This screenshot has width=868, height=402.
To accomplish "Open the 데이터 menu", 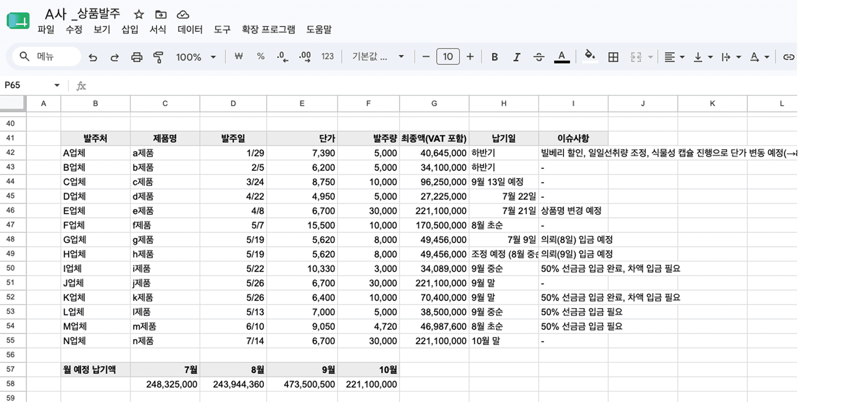I will coord(190,30).
